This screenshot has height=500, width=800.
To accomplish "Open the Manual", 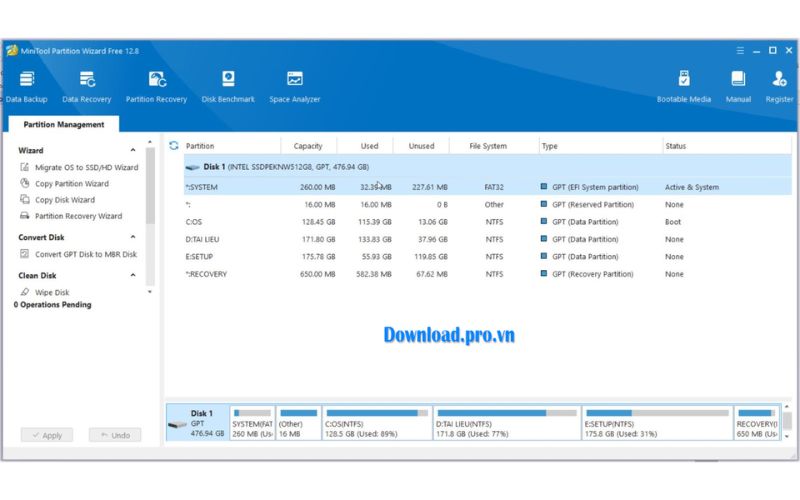I will point(738,85).
